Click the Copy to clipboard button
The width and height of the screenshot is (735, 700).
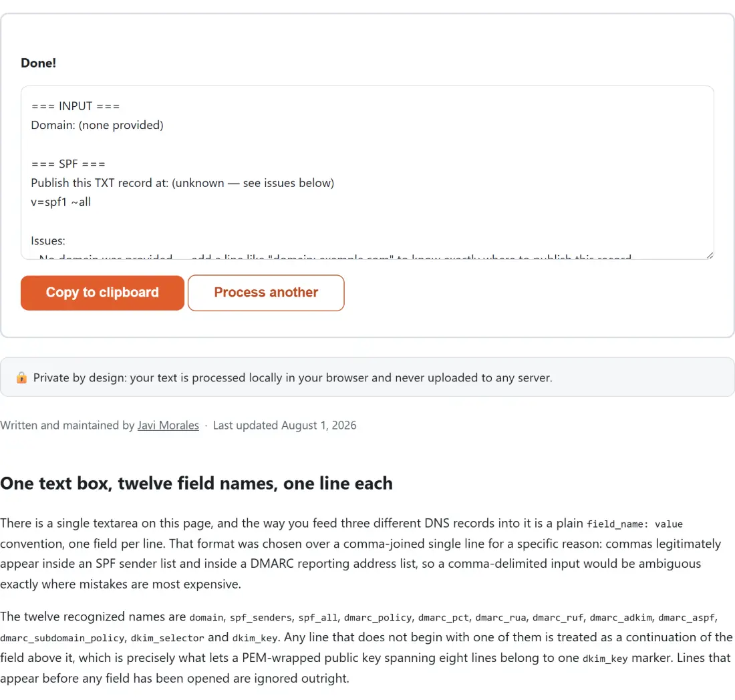pyautogui.click(x=102, y=293)
